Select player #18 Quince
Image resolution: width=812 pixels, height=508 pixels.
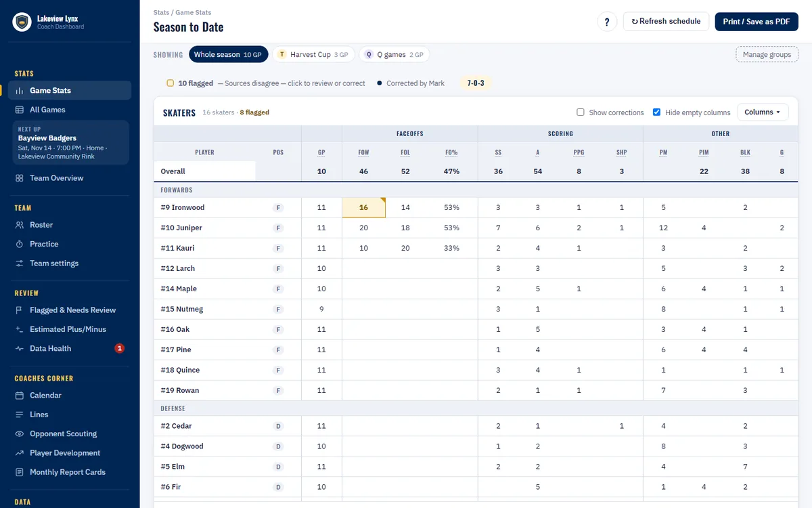pyautogui.click(x=180, y=371)
